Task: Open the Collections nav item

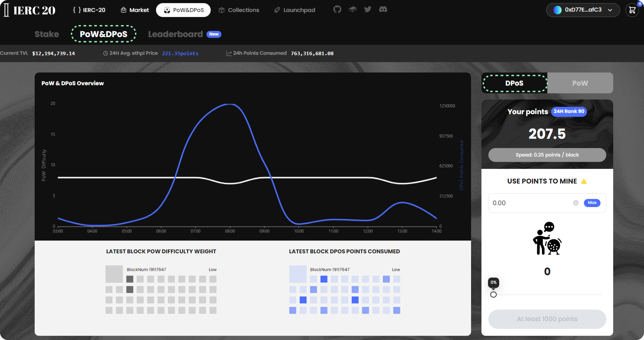Action: [x=239, y=10]
